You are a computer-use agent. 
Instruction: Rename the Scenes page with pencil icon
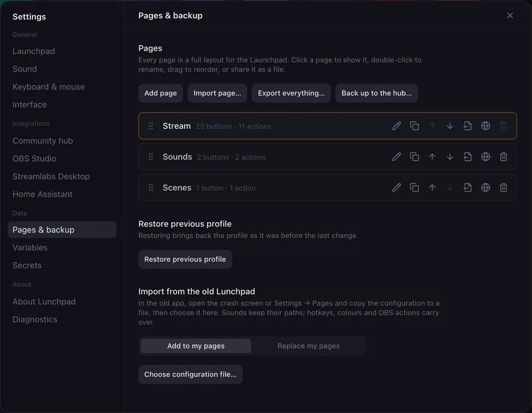[396, 188]
